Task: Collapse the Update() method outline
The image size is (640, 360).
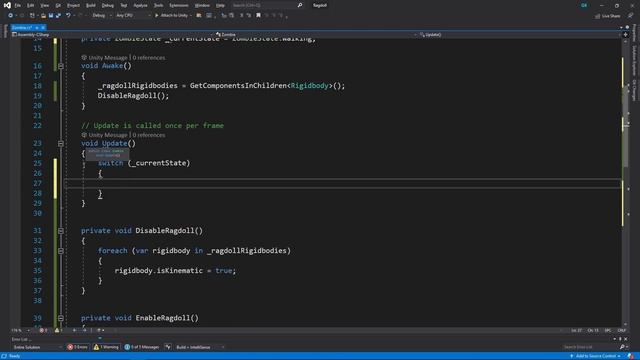Action: (61, 144)
